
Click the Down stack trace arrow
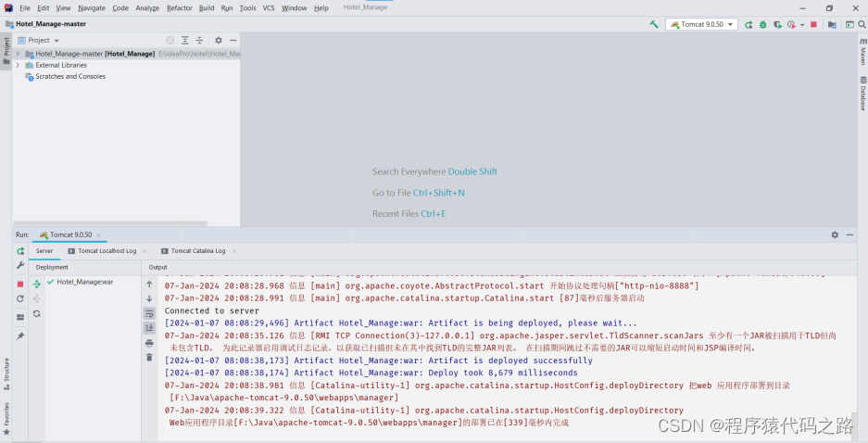(149, 298)
